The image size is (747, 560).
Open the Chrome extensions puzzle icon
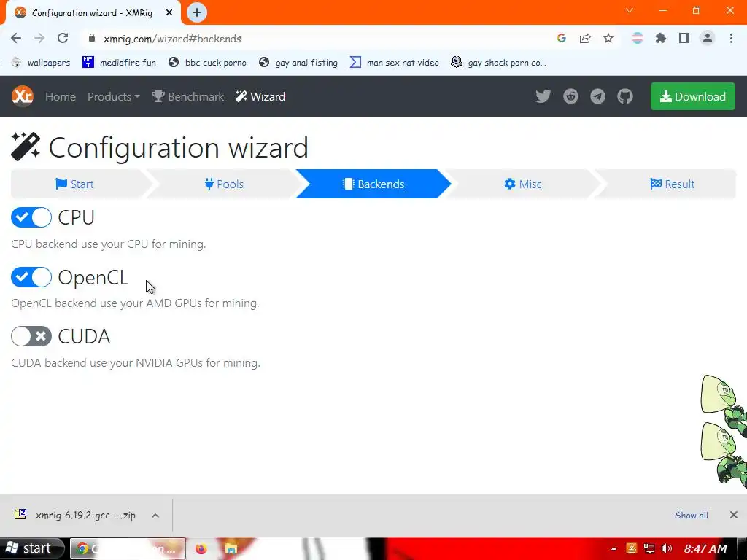660,39
